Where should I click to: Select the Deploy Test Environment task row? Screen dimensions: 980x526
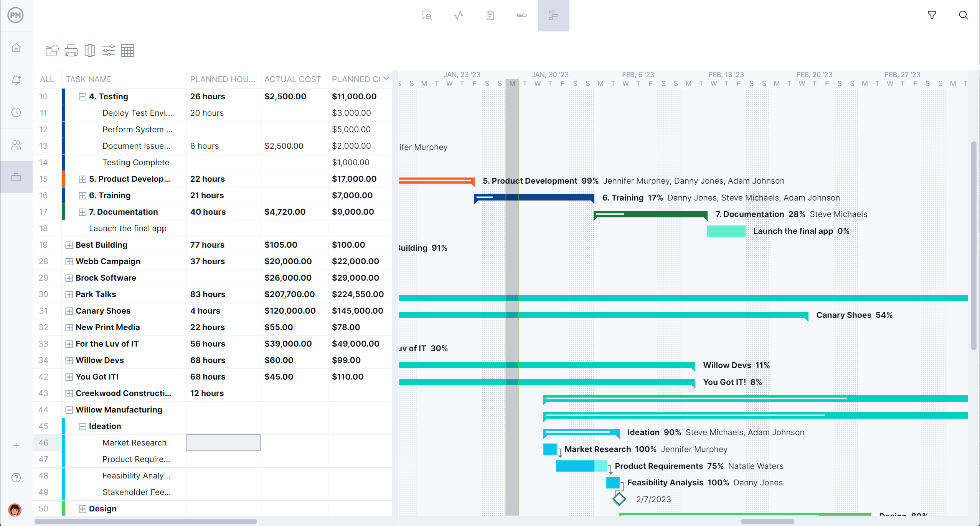(212, 113)
